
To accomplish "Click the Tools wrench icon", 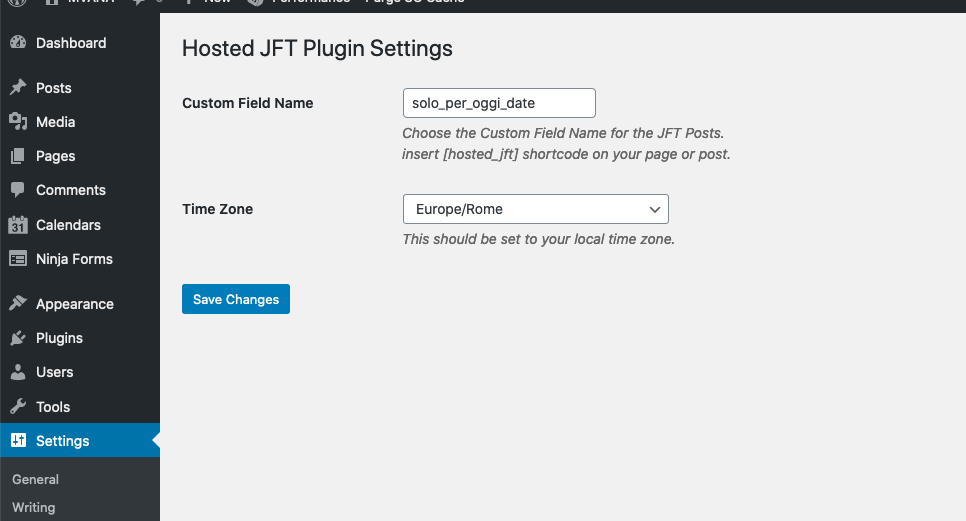I will [18, 407].
